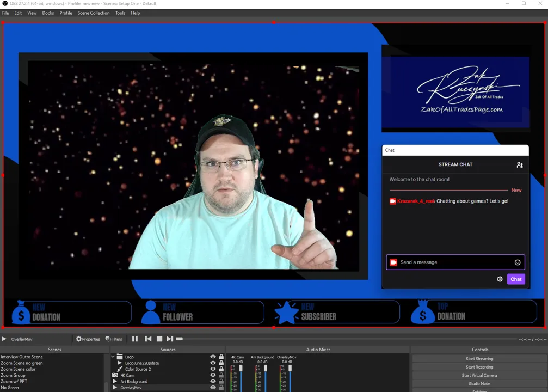Open the Scene Collection menu
The image size is (548, 392).
(94, 13)
